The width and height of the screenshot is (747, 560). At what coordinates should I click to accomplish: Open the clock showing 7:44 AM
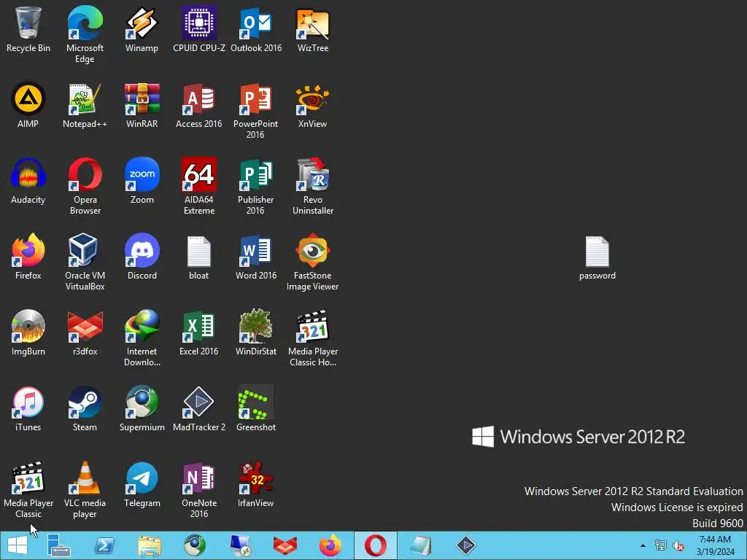coord(715,545)
